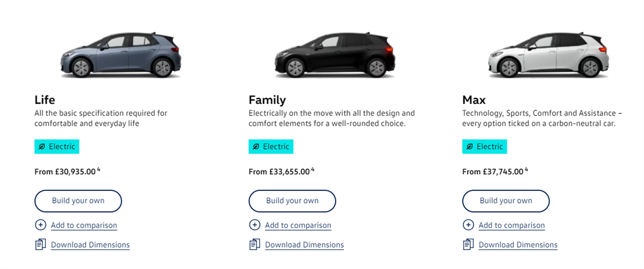Viewport: 644px width, 269px height.
Task: Click the Electric leaf badge under Max
Action: pos(484,147)
